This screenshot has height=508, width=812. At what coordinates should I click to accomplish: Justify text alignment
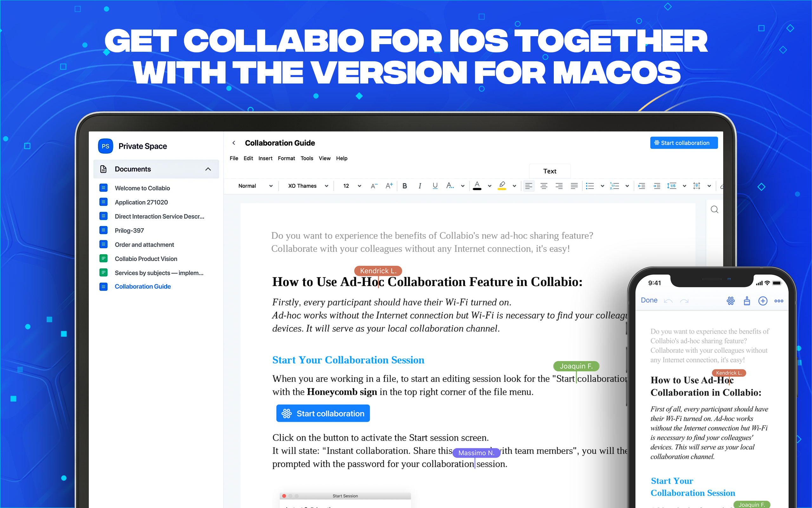coord(574,186)
